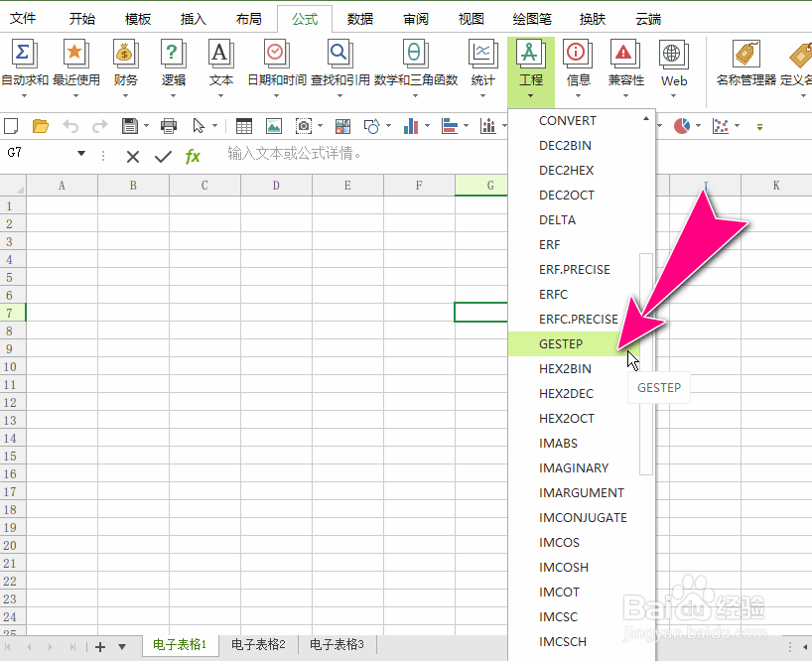Select IMCOS from the function list
The image size is (812, 661).
(x=574, y=543)
